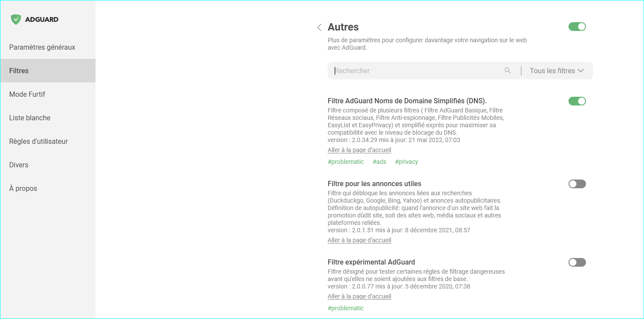Enable the Filtre expérimental AdGuard toggle
The height and width of the screenshot is (319, 644).
coord(577,262)
